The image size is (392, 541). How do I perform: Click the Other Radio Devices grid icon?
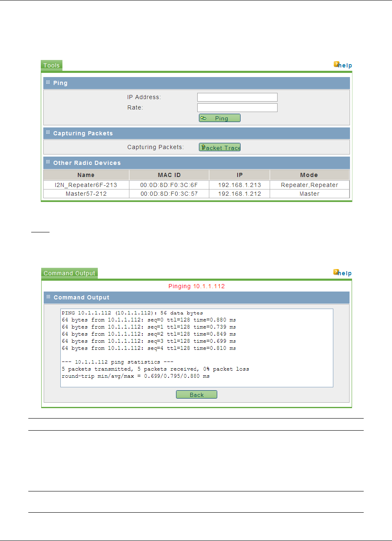tap(48, 162)
